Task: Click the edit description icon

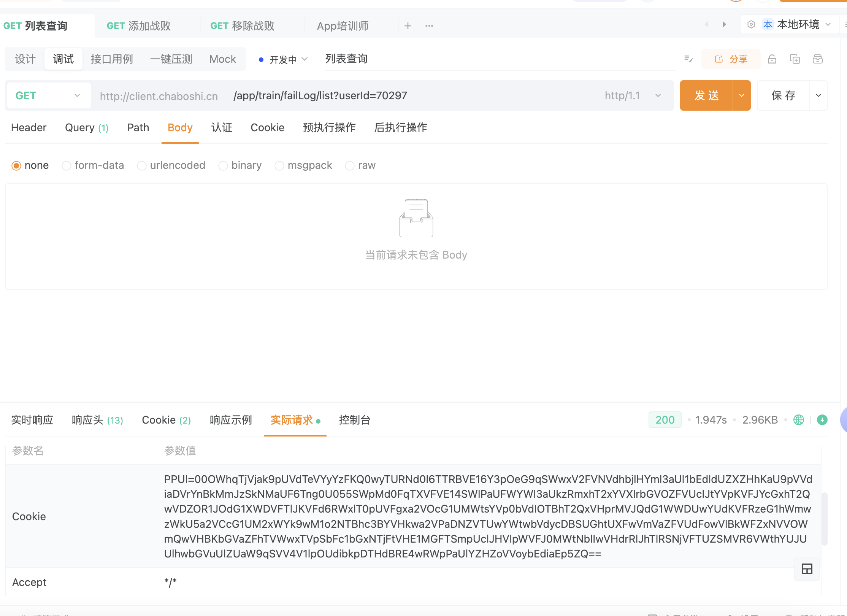Action: click(x=688, y=59)
